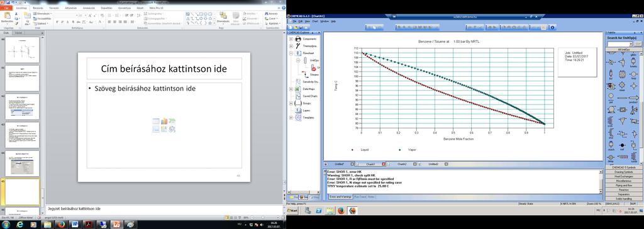Screen dimensions: 644x229
Task: Select slide 45 thumbnail in slide panel
Action: [x=22, y=192]
